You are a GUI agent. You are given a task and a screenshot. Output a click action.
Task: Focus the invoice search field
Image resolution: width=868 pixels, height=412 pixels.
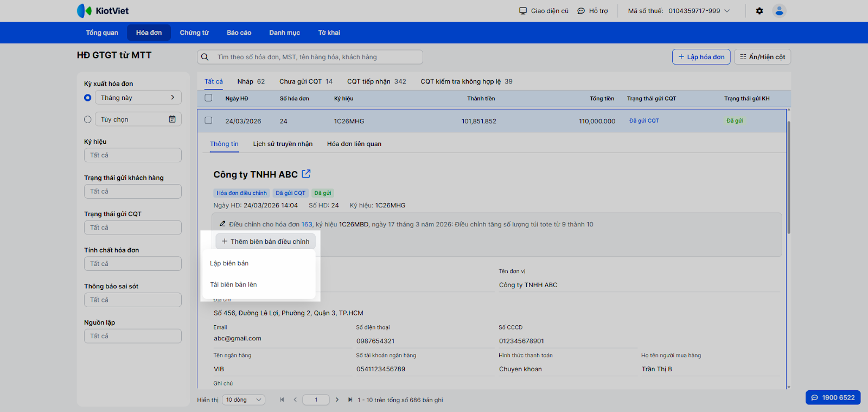pyautogui.click(x=310, y=57)
